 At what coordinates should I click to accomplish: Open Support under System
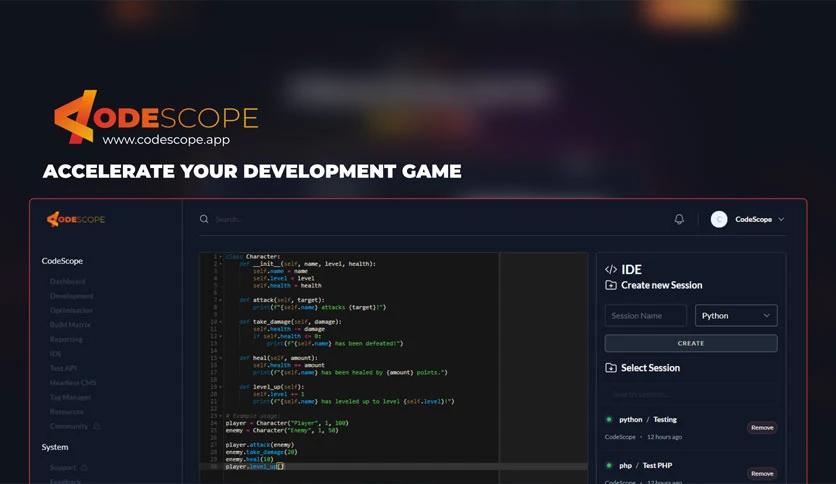(x=63, y=467)
